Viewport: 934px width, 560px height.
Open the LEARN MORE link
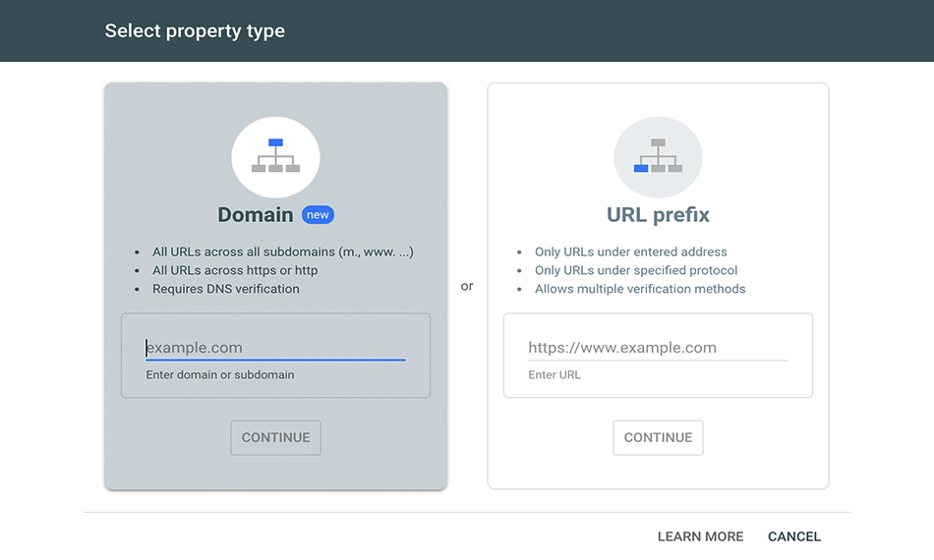(x=700, y=536)
